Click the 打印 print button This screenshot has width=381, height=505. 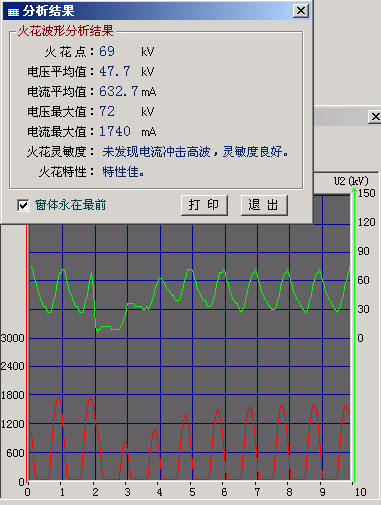point(204,205)
